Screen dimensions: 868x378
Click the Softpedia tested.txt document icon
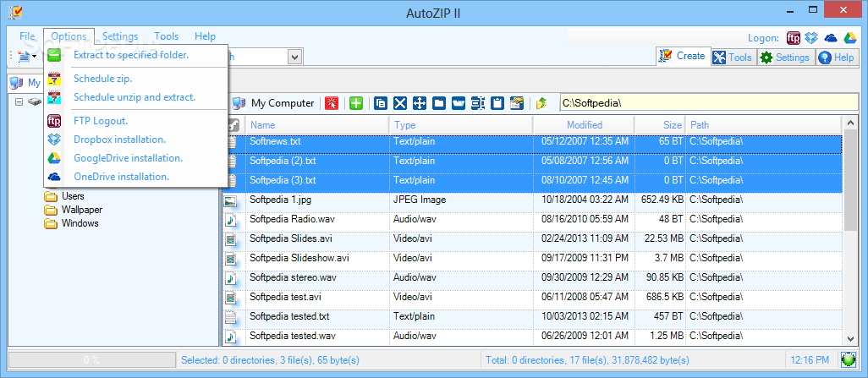click(x=230, y=318)
